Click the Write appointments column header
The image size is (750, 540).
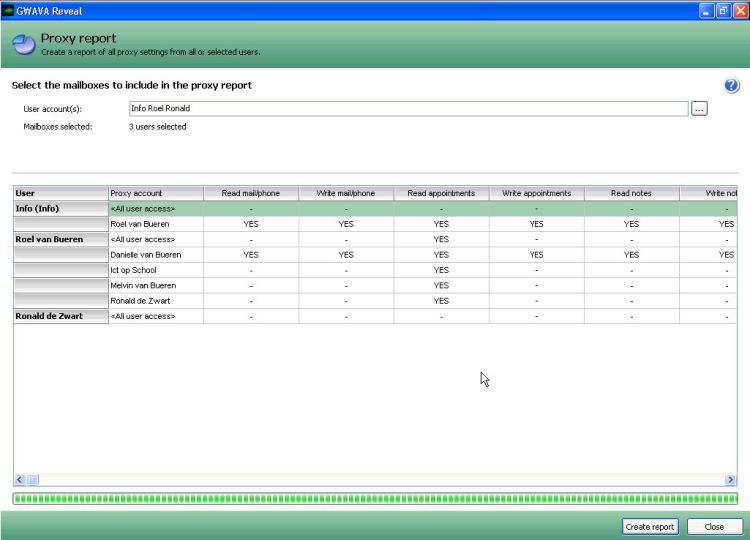536,193
